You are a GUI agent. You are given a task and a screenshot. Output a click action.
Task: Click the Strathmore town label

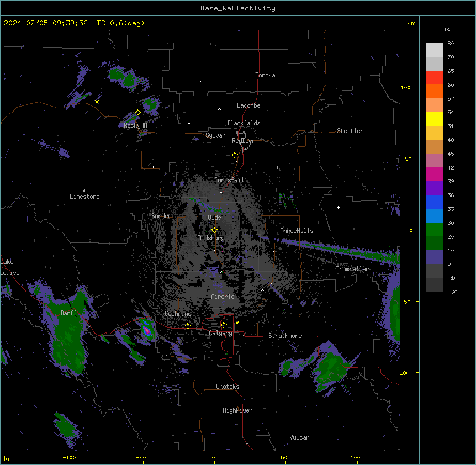click(x=285, y=336)
